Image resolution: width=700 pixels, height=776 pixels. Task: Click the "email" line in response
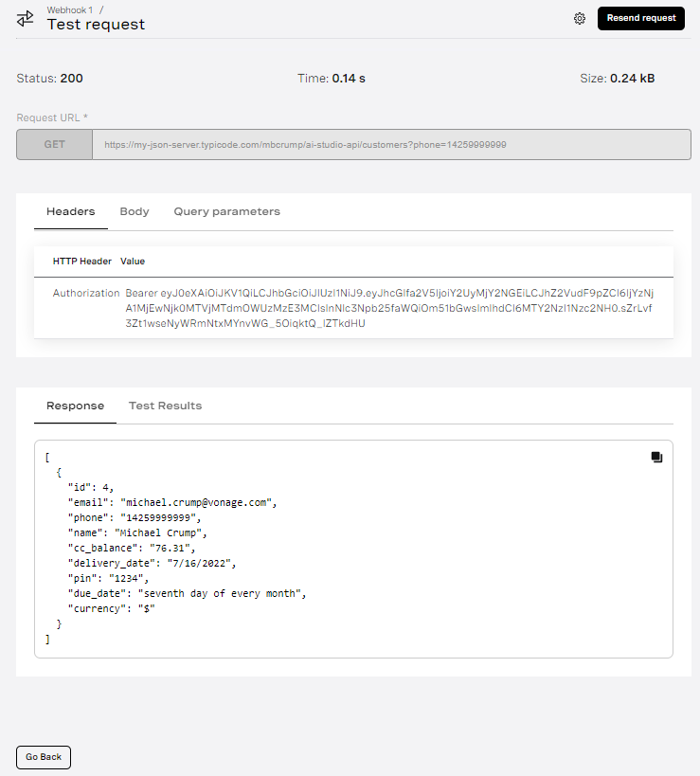coord(172,502)
